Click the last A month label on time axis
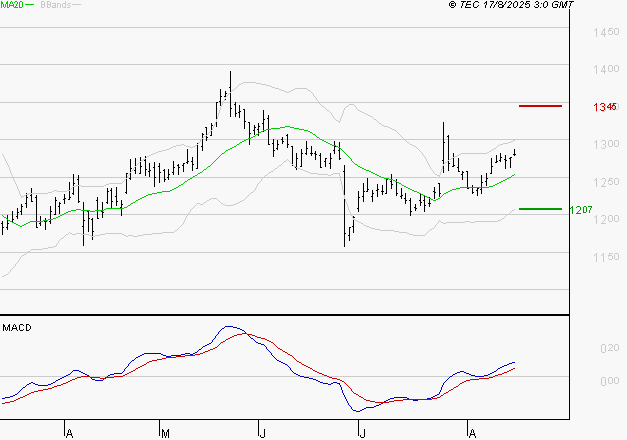This screenshot has height=440, width=627. click(470, 433)
